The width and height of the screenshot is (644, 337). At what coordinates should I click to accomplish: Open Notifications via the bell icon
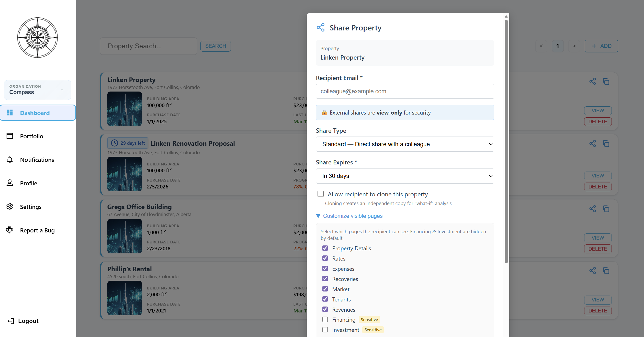tap(10, 160)
